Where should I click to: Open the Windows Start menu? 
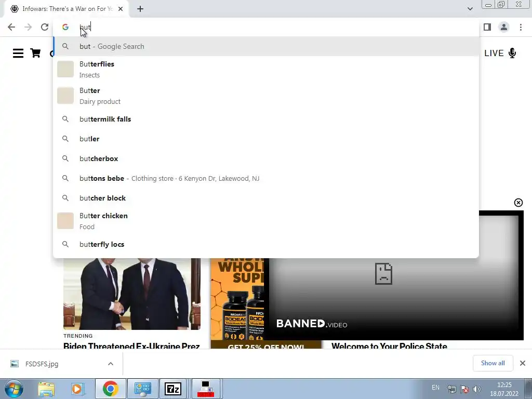tap(14, 389)
